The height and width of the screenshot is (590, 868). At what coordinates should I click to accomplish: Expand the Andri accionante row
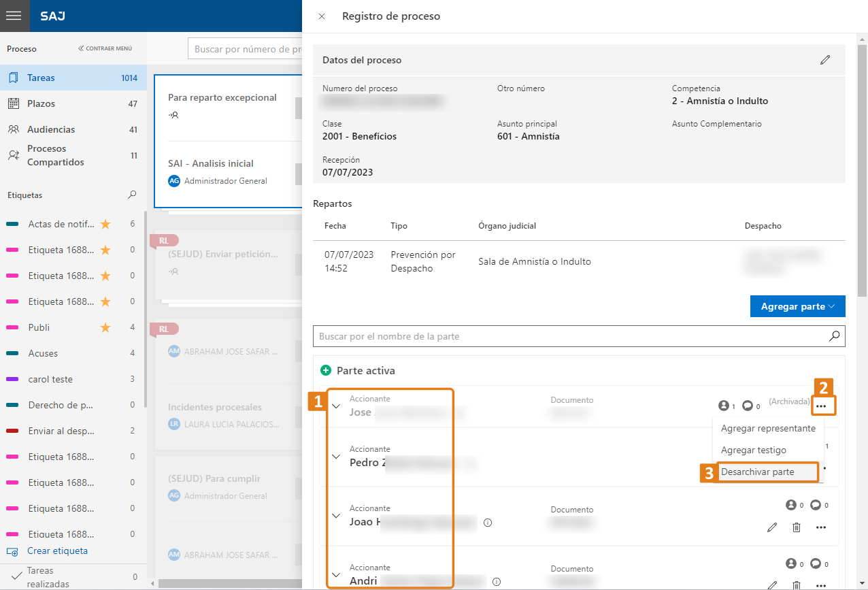coord(335,574)
